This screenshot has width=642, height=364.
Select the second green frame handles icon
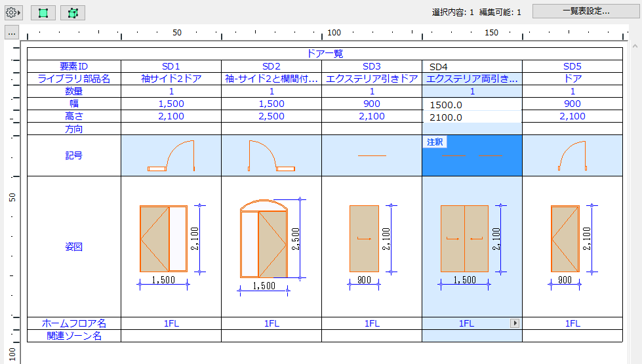coord(73,12)
